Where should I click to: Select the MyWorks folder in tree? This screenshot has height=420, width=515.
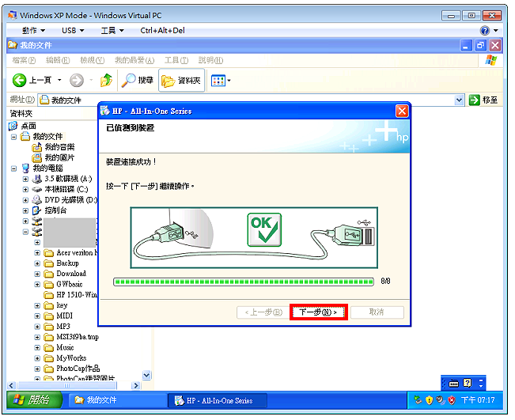pyautogui.click(x=71, y=358)
